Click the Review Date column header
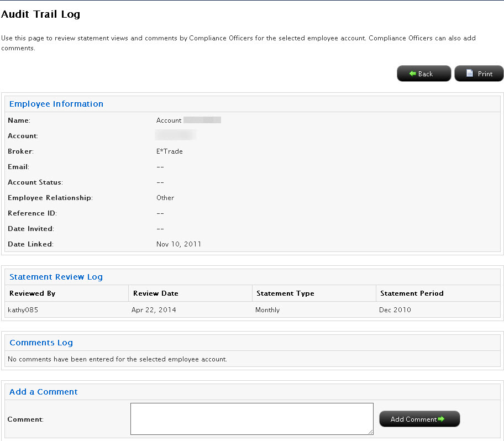The width and height of the screenshot is (504, 441). [156, 293]
